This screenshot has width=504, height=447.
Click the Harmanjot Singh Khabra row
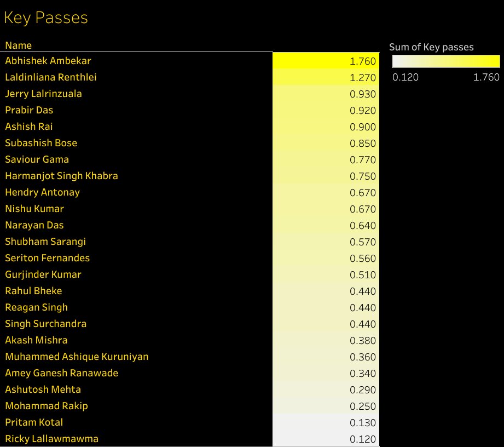(61, 176)
